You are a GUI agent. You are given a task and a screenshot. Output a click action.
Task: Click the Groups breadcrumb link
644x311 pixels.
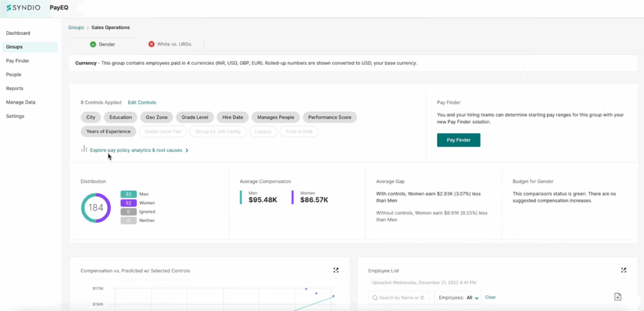click(x=76, y=28)
